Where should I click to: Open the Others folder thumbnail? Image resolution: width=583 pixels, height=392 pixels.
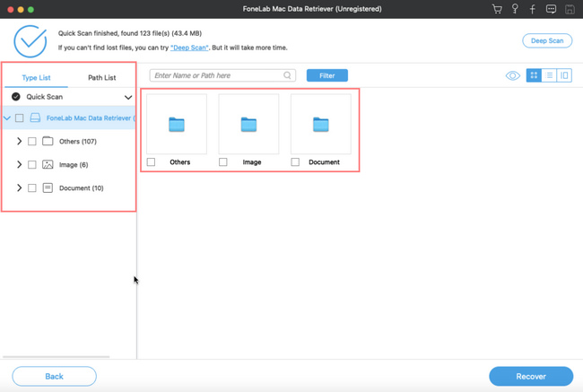click(x=177, y=124)
